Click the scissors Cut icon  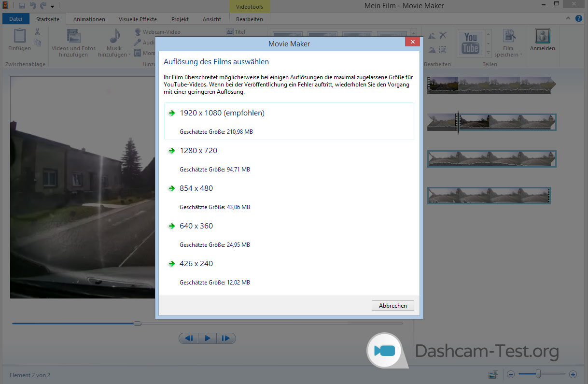point(37,32)
